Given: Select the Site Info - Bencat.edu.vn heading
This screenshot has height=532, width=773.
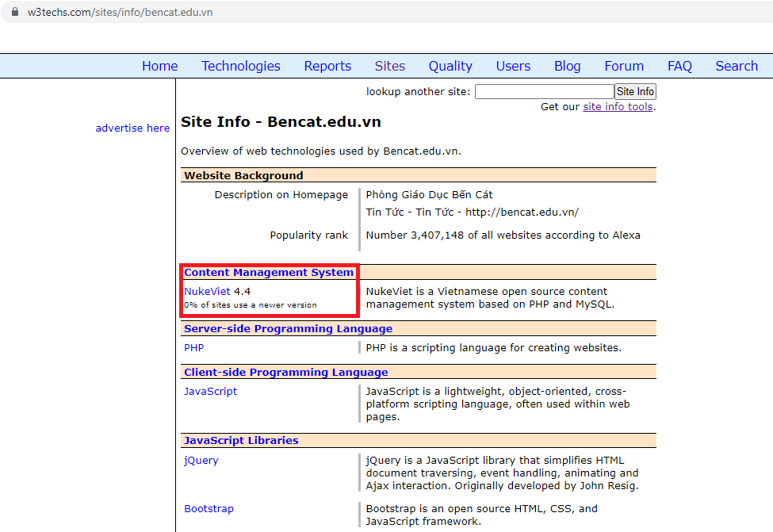Looking at the screenshot, I should 281,122.
